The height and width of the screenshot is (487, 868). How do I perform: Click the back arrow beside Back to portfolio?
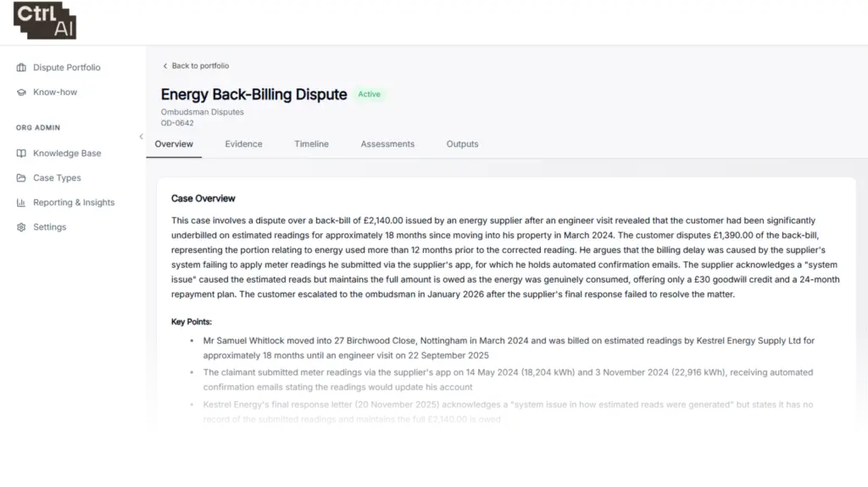(165, 66)
